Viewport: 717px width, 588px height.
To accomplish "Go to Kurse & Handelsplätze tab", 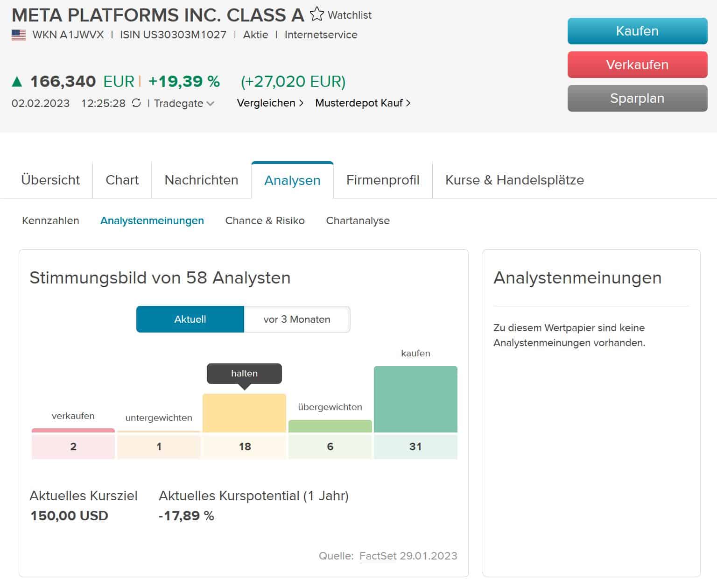I will (x=514, y=180).
